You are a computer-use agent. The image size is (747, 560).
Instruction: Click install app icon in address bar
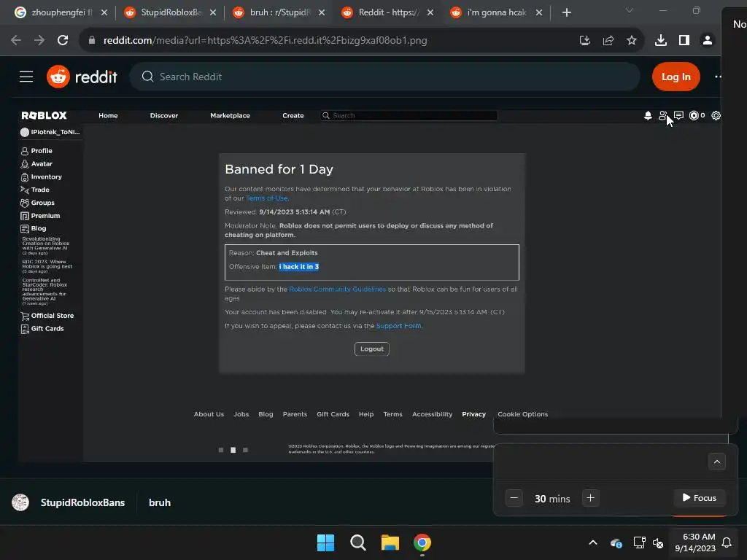pyautogui.click(x=584, y=41)
